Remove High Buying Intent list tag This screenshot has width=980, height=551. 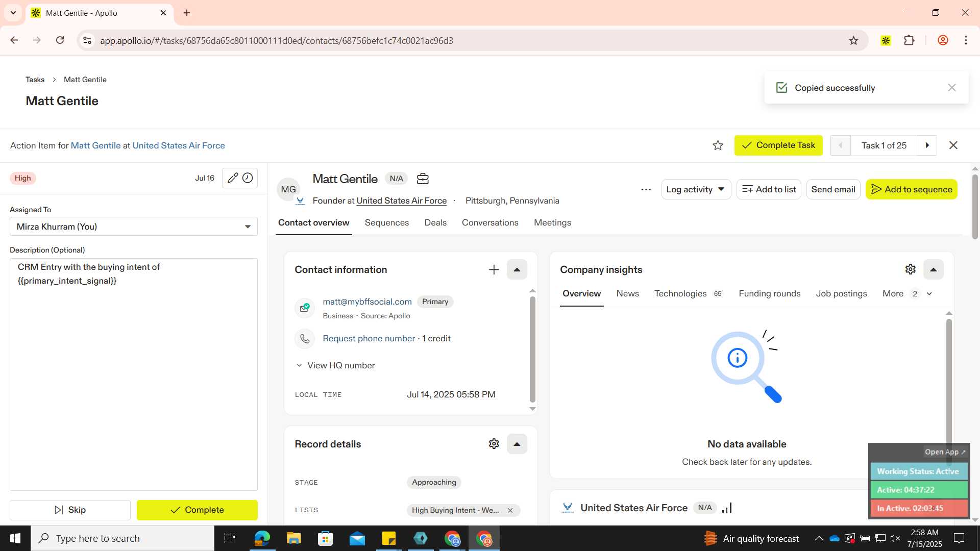[x=510, y=510]
